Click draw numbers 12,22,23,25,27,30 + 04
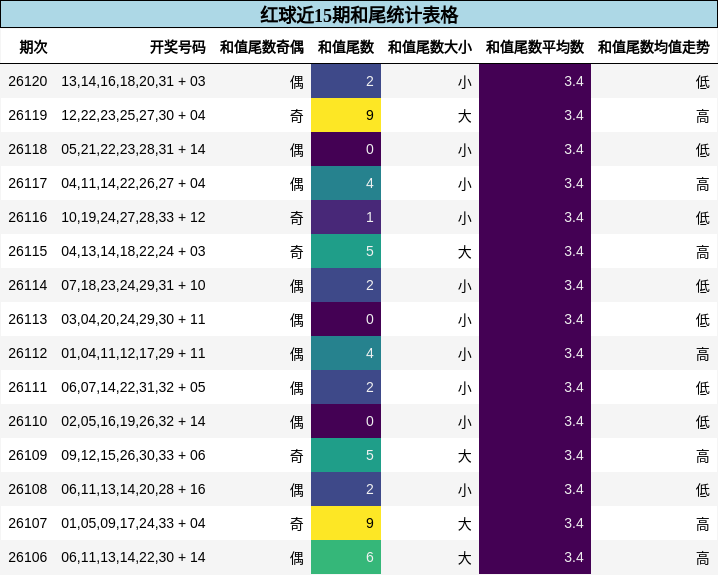718x575 pixels. point(133,115)
